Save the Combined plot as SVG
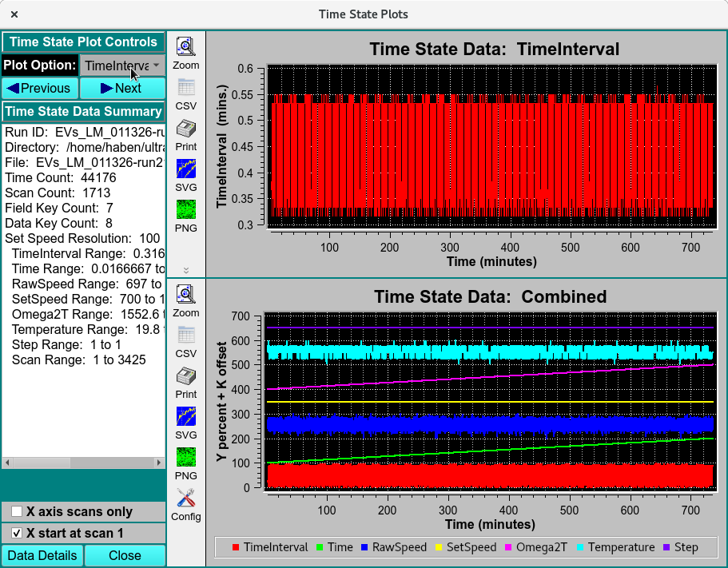 click(x=185, y=420)
